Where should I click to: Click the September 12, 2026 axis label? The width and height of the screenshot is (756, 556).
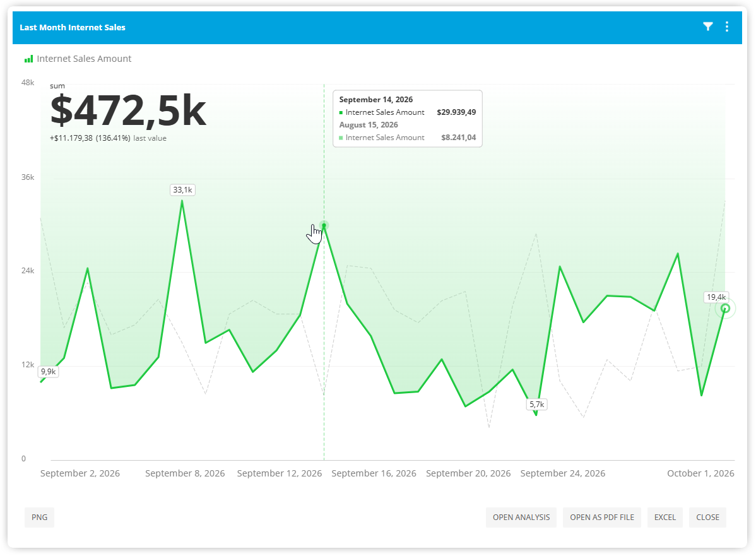[280, 473]
